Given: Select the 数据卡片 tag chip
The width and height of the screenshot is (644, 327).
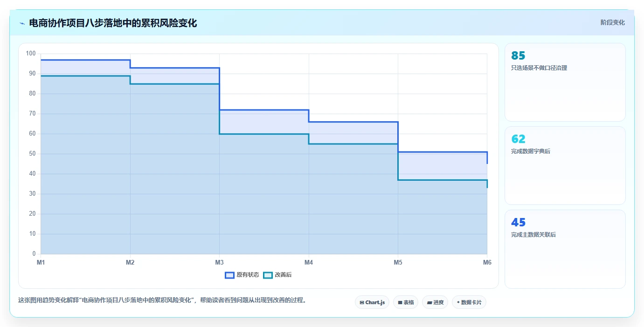Looking at the screenshot, I should (469, 302).
